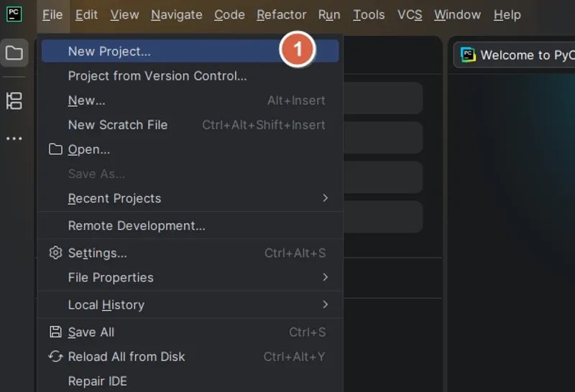
Task: Choose the New... menu entry
Action: tap(190, 101)
